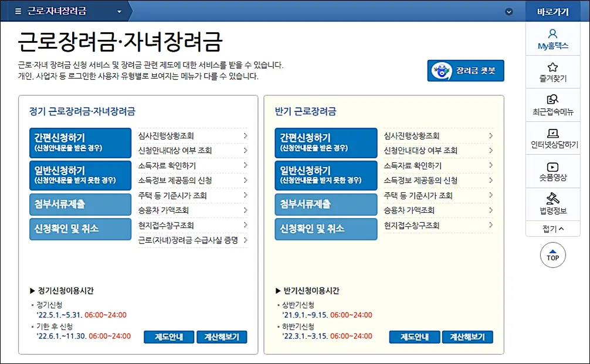This screenshot has height=364, width=590.
Task: Open 최근접속메뉴 recent access menu icon
Action: 552,104
